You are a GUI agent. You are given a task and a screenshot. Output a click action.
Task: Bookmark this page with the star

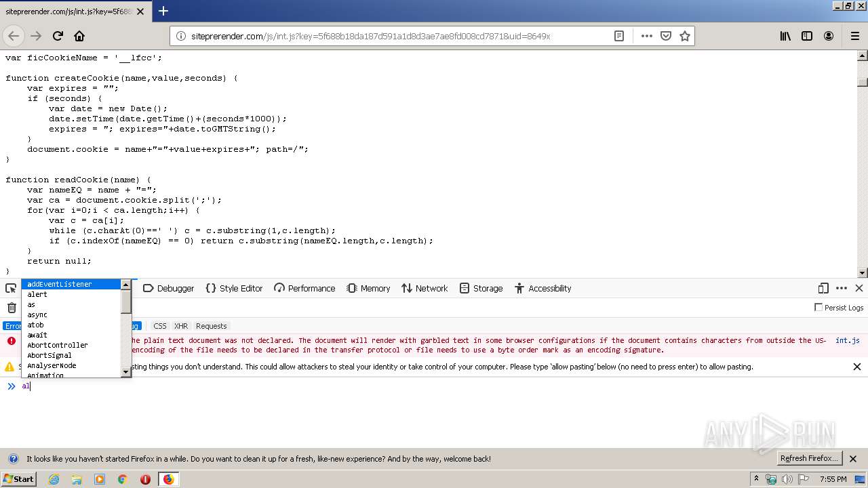pos(685,36)
